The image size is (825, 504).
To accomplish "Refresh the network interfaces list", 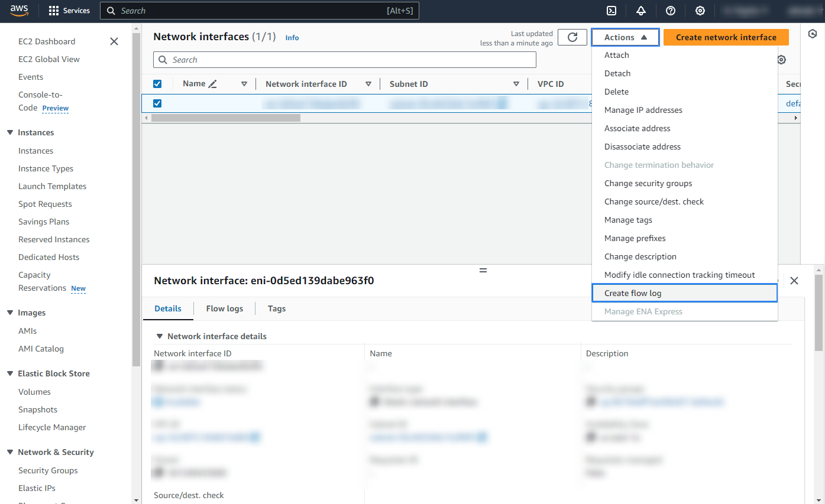I will [x=572, y=37].
